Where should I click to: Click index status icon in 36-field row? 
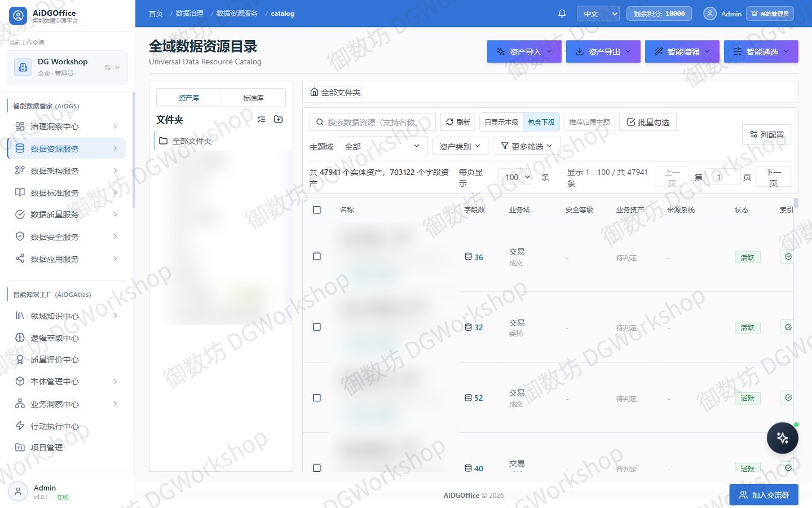pyautogui.click(x=788, y=257)
